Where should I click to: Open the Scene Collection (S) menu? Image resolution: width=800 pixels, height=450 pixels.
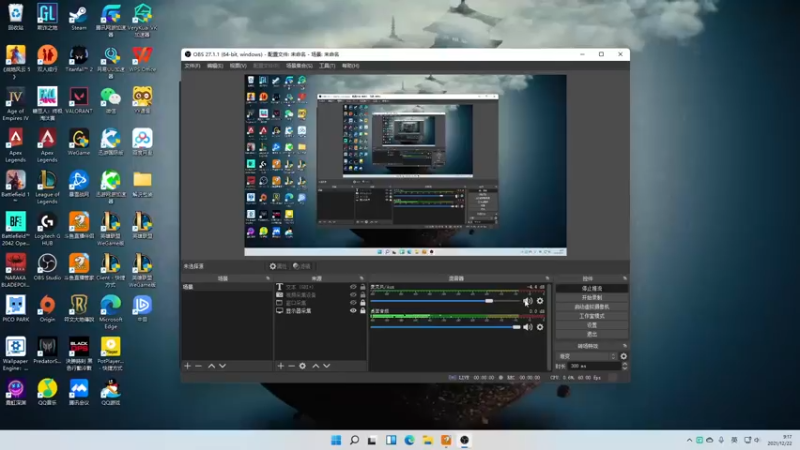pos(299,66)
